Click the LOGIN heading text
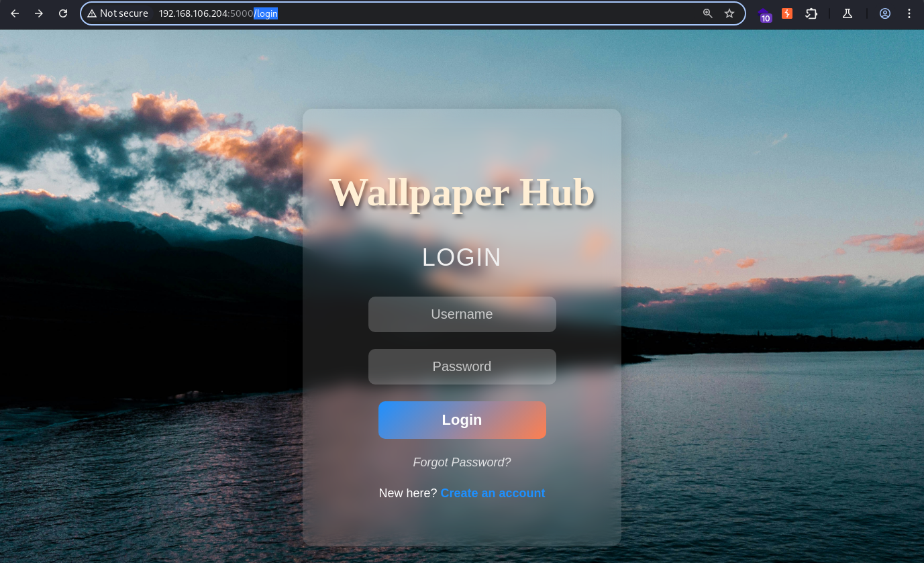Screen dimensions: 924x563 point(462,258)
